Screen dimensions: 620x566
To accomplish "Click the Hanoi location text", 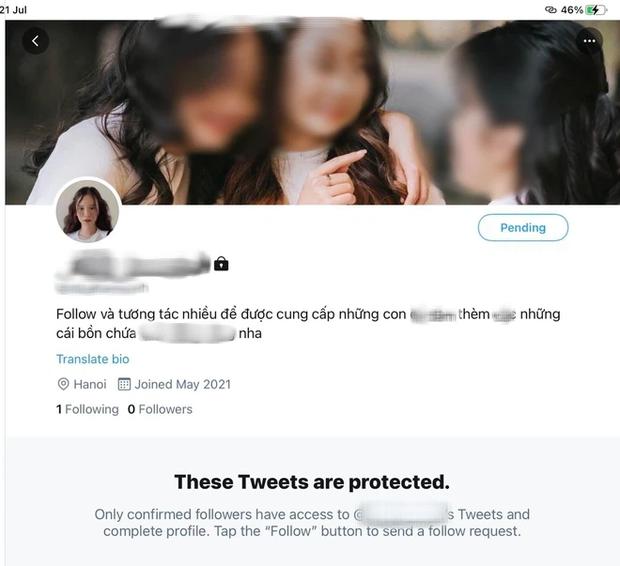I will click(90, 384).
